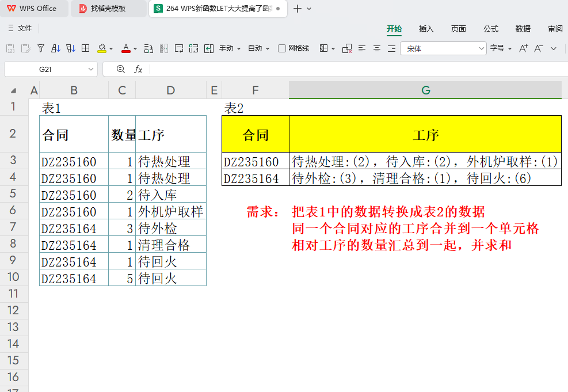
Task: Click the fx insert function icon
Action: point(138,69)
